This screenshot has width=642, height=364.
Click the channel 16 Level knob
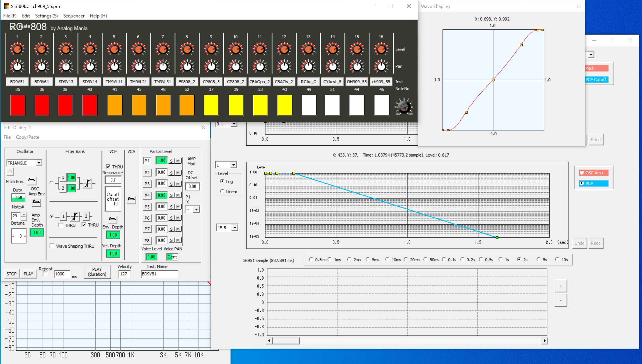click(381, 49)
